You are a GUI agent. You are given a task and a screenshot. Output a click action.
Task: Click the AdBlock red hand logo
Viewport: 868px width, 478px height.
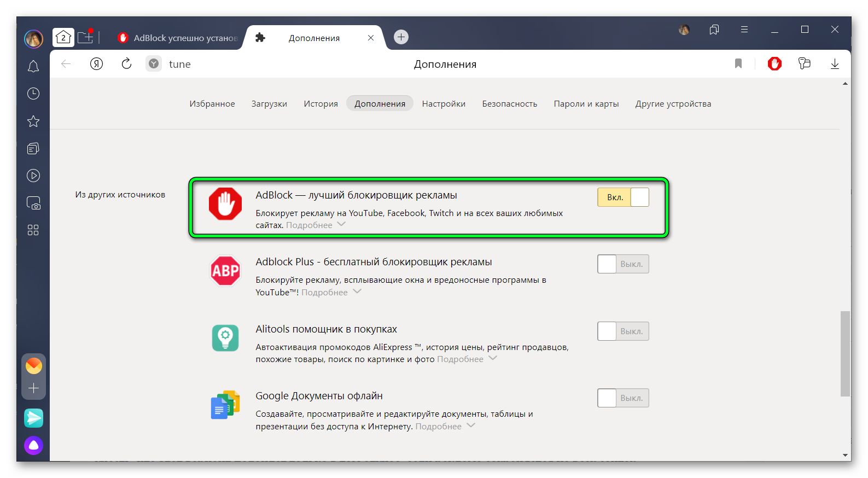click(225, 204)
